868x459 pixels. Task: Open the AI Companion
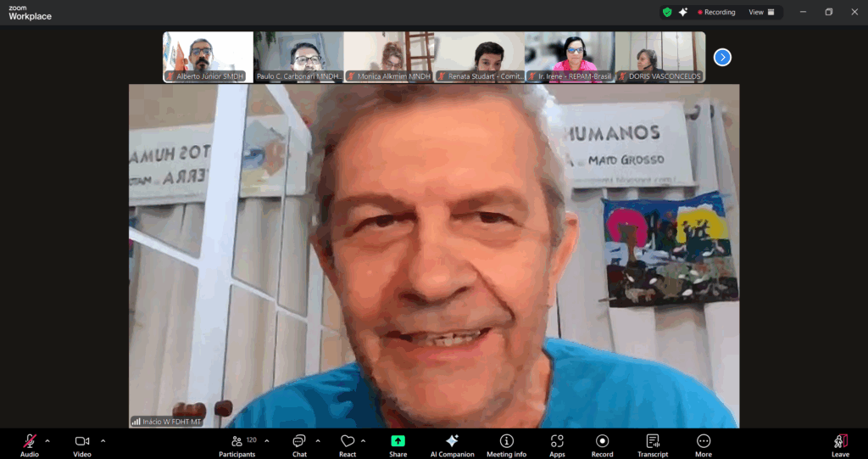452,442
